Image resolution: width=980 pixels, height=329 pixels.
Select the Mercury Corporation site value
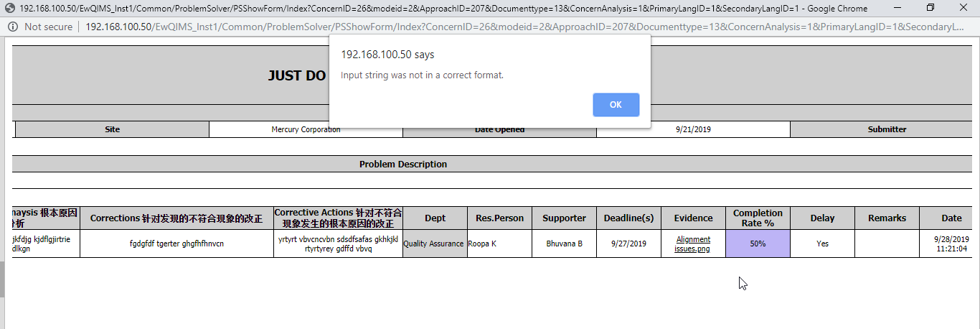click(x=306, y=129)
